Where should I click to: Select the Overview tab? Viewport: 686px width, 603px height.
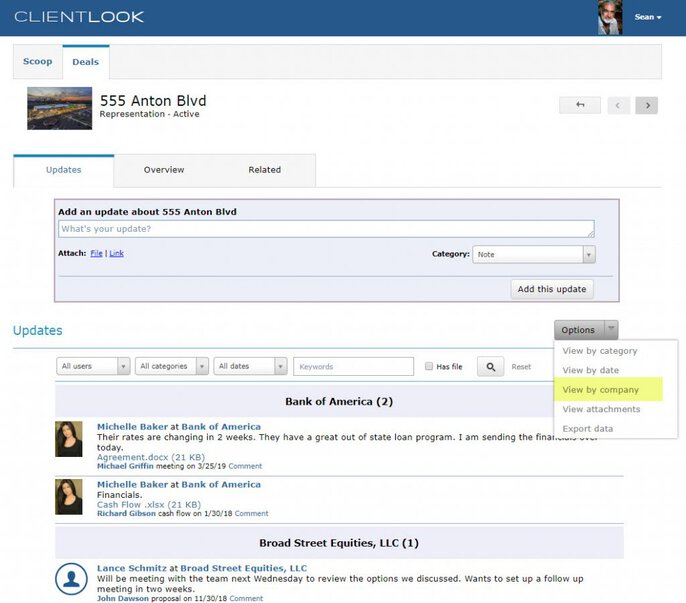tap(164, 170)
